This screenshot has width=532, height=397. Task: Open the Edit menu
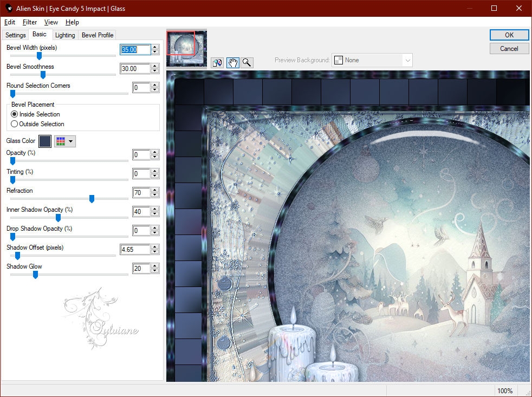coord(10,22)
